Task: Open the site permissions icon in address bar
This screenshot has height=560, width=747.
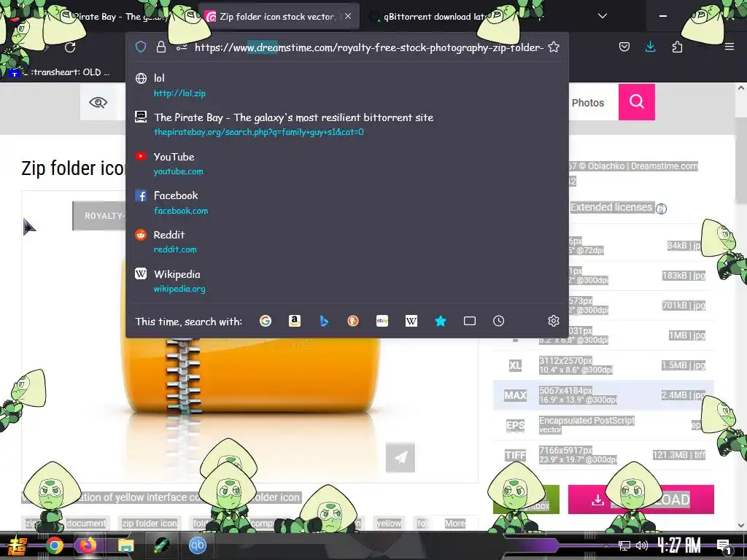Action: tap(181, 47)
